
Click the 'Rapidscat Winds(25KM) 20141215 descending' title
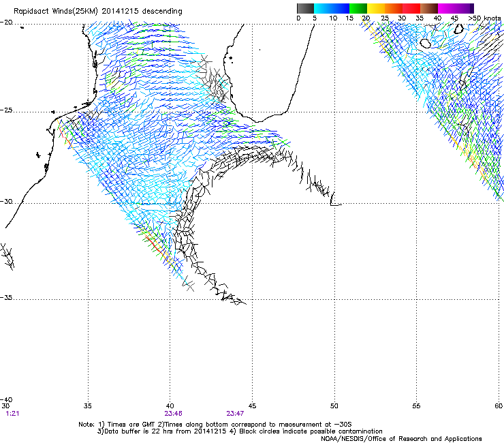click(98, 12)
